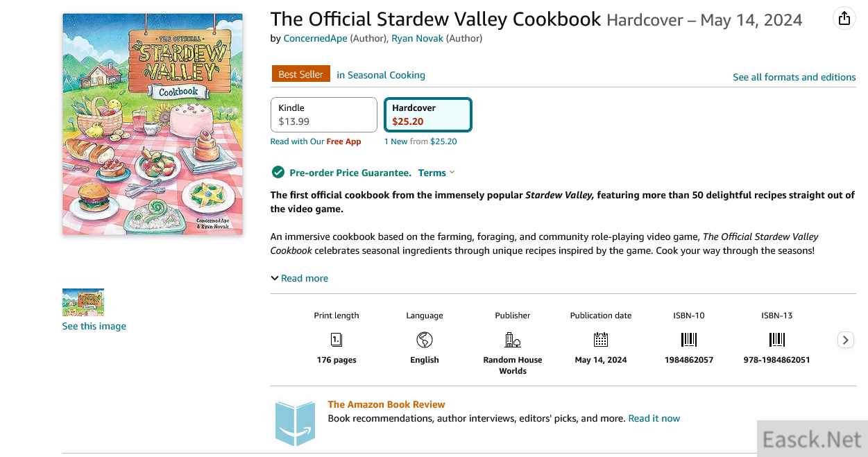Click the large Stardew Valley Cookbook cover

click(153, 124)
